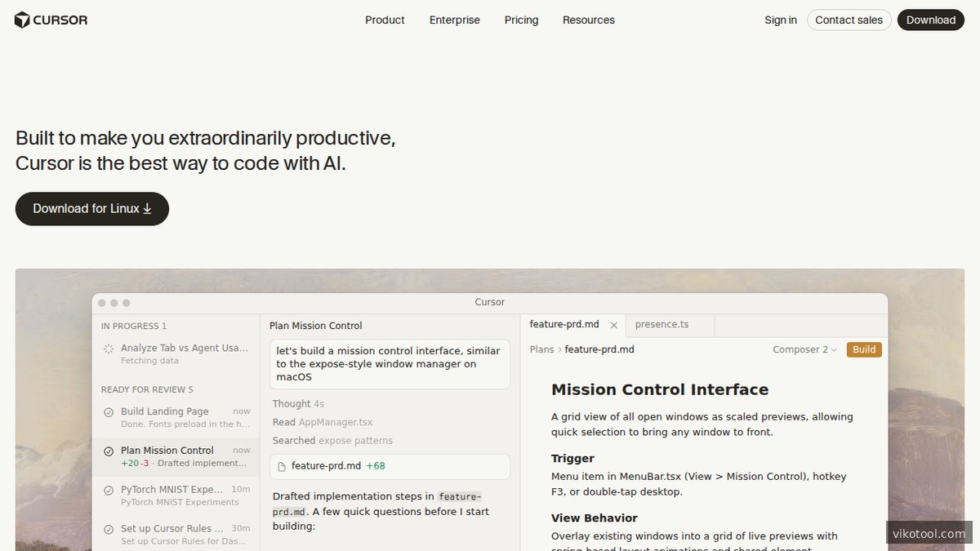Screen dimensions: 980x551
Task: Close the feature-prd.md editor tab
Action: click(x=613, y=324)
